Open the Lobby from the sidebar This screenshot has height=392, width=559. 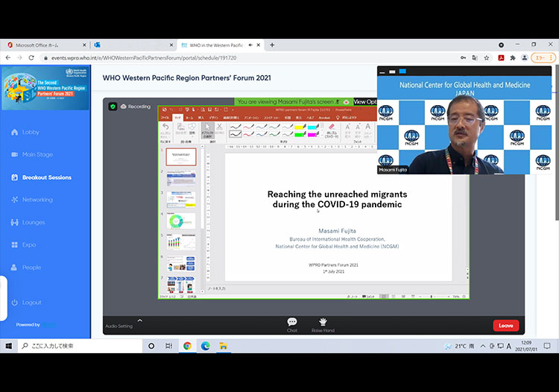[30, 132]
